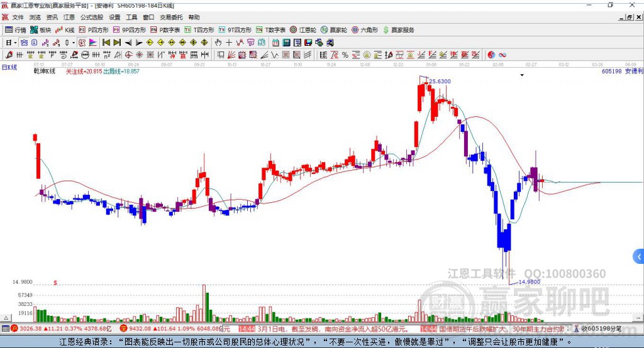Move chart right with black right arrow

(139, 42)
